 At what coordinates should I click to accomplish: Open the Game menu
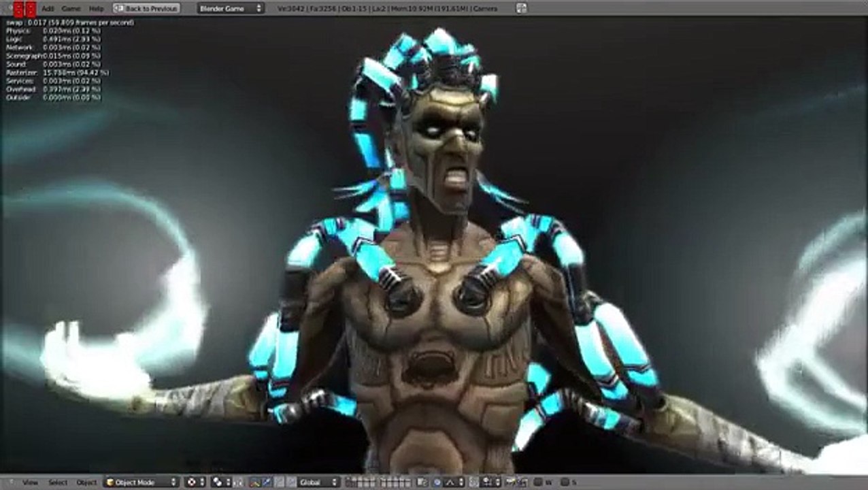coord(71,8)
